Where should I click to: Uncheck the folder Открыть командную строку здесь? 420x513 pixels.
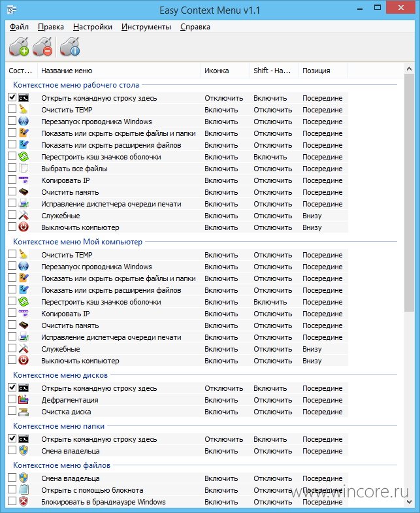coord(12,439)
